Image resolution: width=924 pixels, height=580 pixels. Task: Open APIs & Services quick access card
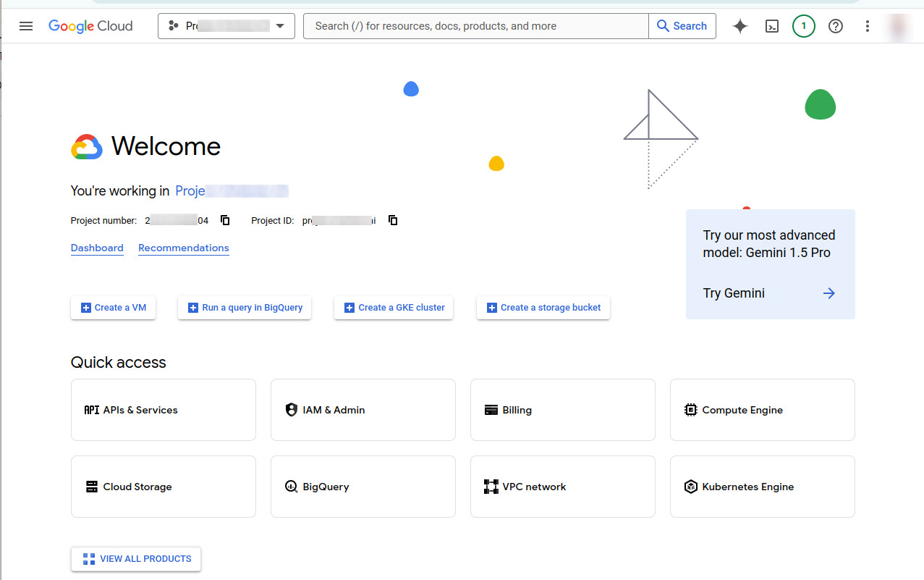pos(164,410)
